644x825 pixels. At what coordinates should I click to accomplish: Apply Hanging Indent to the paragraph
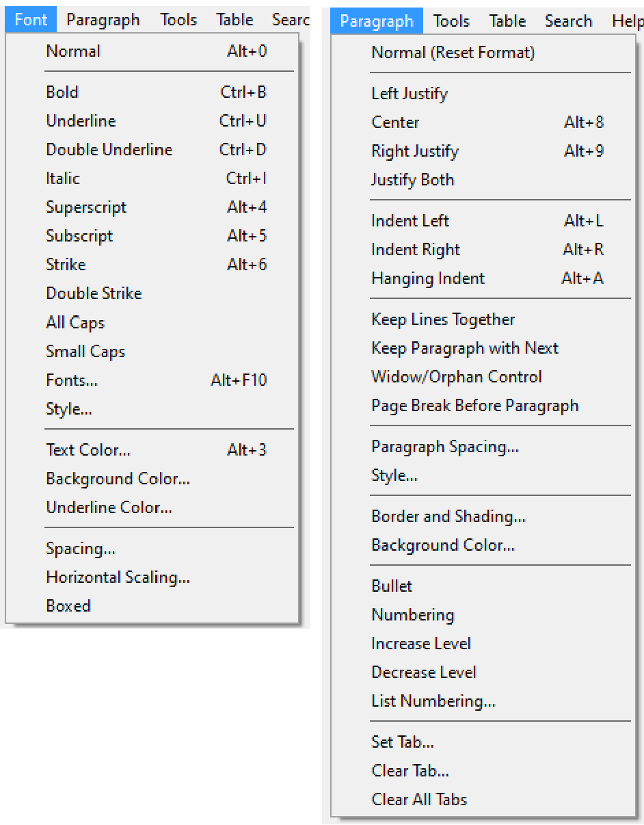[x=428, y=278]
